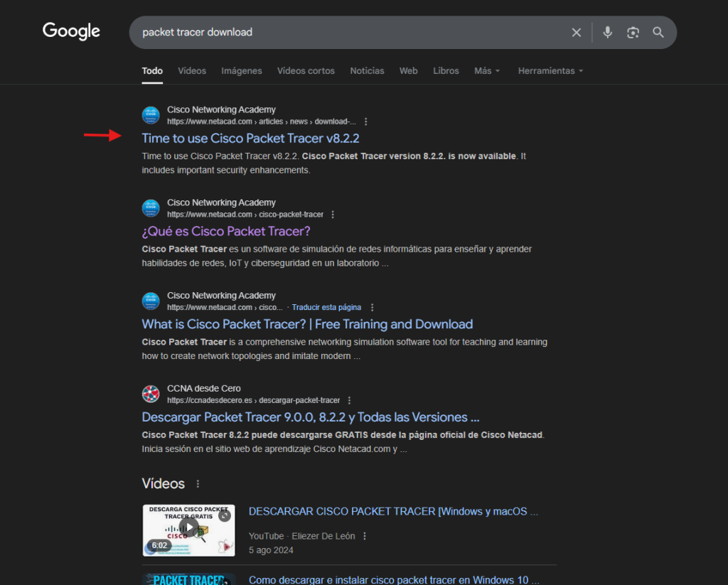Switch to the Imágenes tab
The image size is (728, 585).
click(241, 71)
